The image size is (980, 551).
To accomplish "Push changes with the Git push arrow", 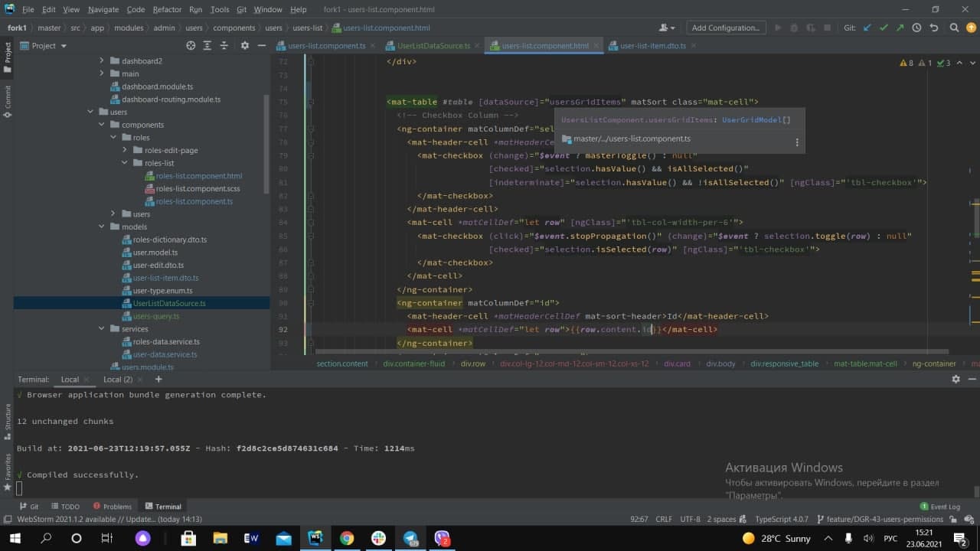I will (900, 28).
